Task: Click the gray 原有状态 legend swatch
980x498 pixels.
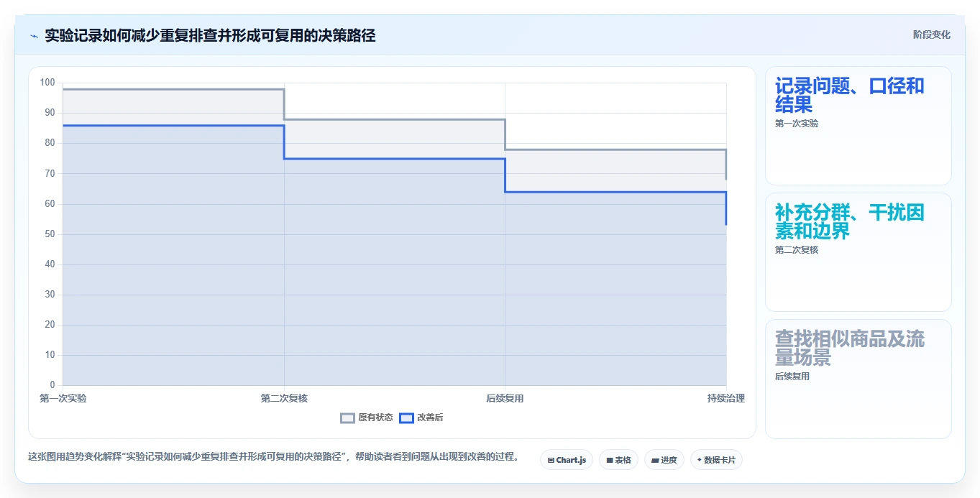Action: pos(348,418)
